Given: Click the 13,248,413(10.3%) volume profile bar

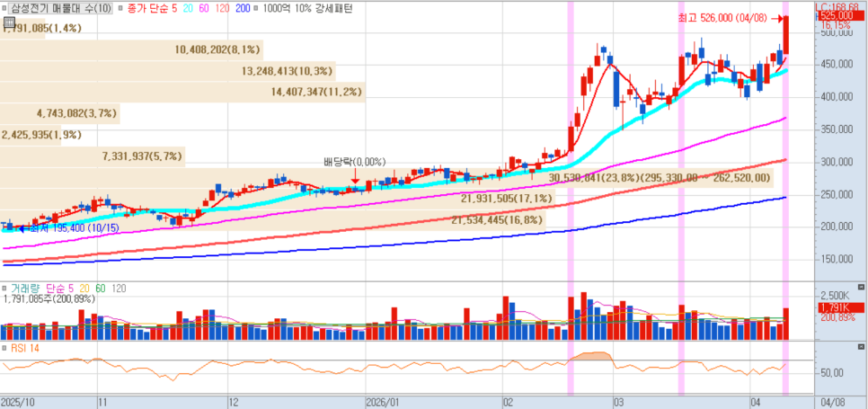Looking at the screenshot, I should pyautogui.click(x=168, y=71).
